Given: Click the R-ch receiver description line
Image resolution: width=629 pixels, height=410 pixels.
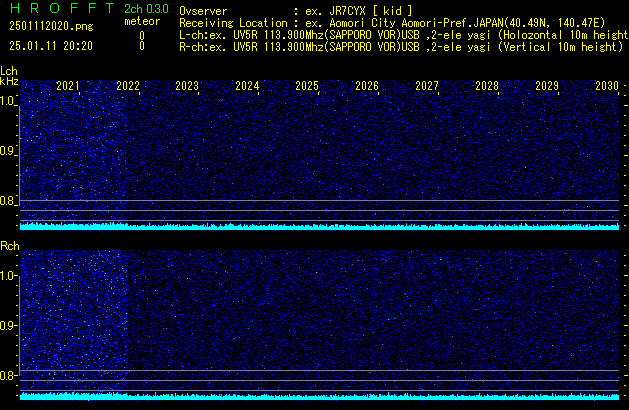Looking at the screenshot, I should point(401,47).
